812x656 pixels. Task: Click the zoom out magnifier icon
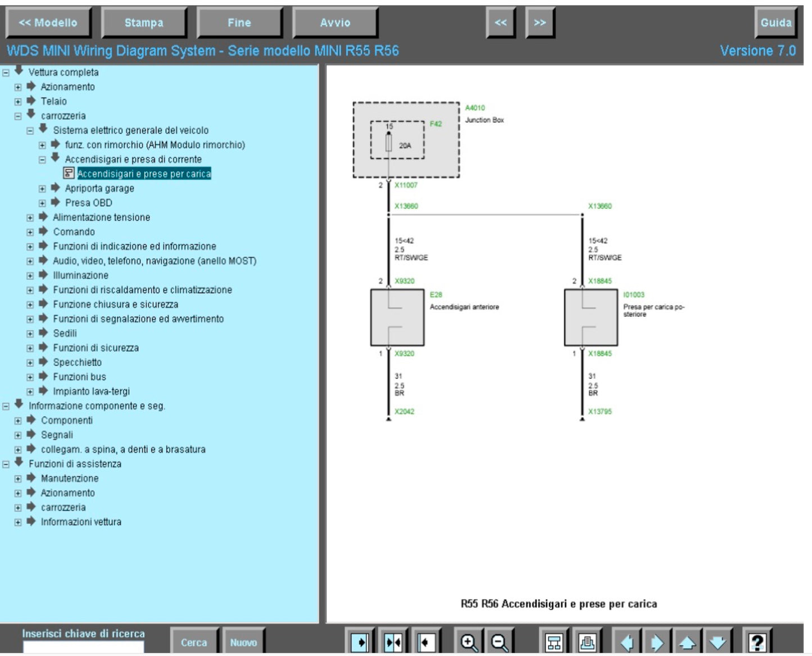click(500, 642)
